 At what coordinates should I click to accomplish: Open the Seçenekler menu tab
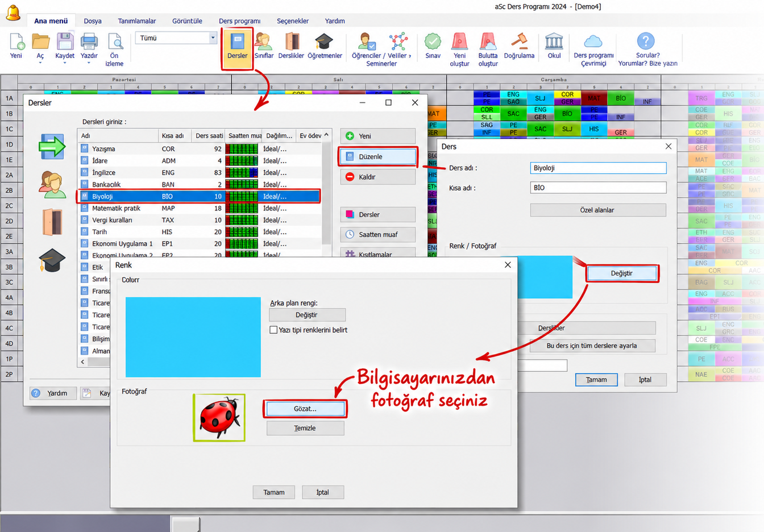pos(293,21)
